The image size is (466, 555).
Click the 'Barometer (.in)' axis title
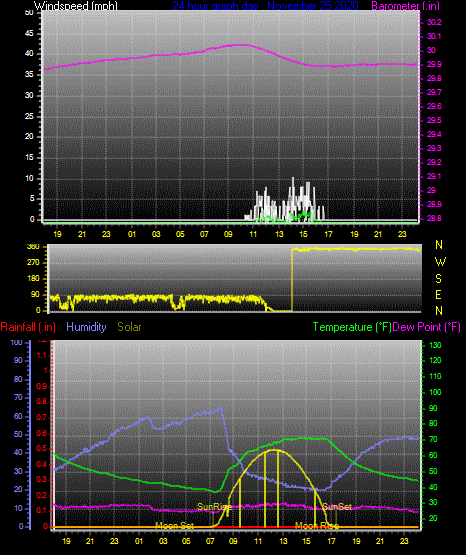click(x=405, y=6)
